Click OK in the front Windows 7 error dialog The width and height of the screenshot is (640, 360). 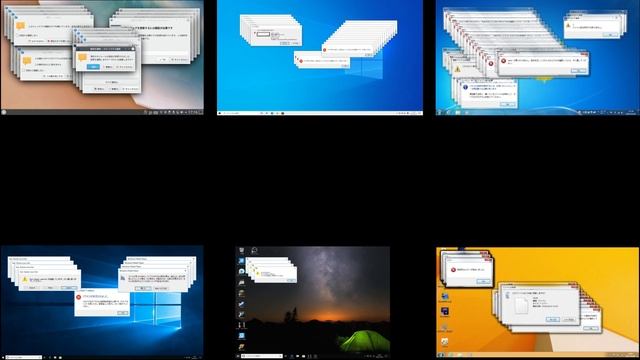578,71
